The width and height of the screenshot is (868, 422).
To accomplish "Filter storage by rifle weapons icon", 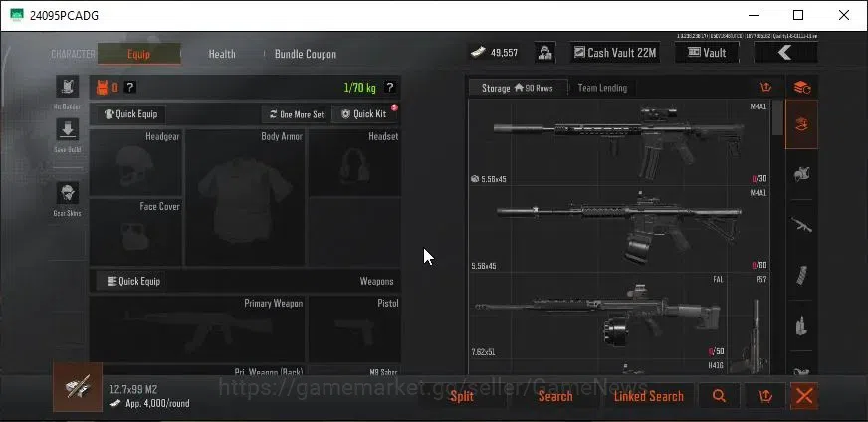I will tap(801, 224).
